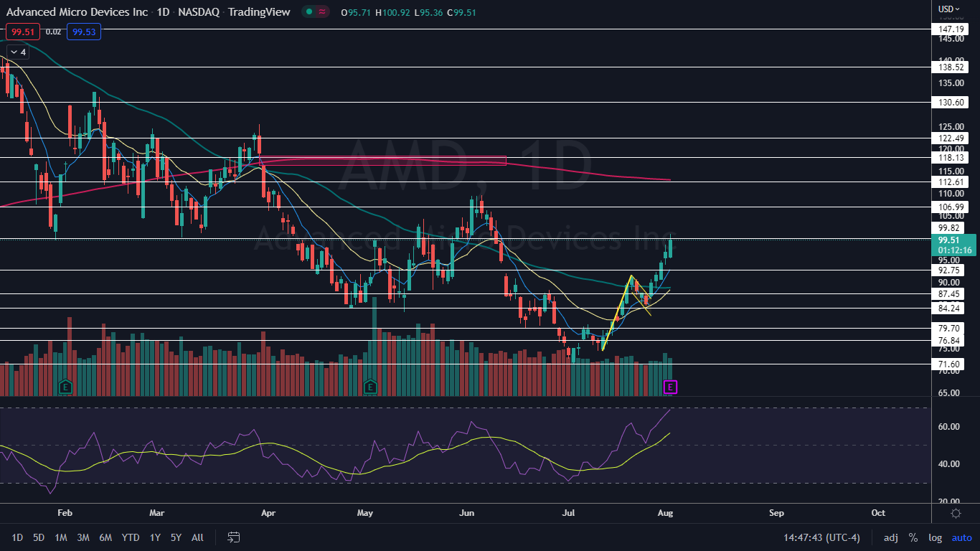Open chart settings gear icon
The height and width of the screenshot is (551, 980).
click(x=956, y=513)
